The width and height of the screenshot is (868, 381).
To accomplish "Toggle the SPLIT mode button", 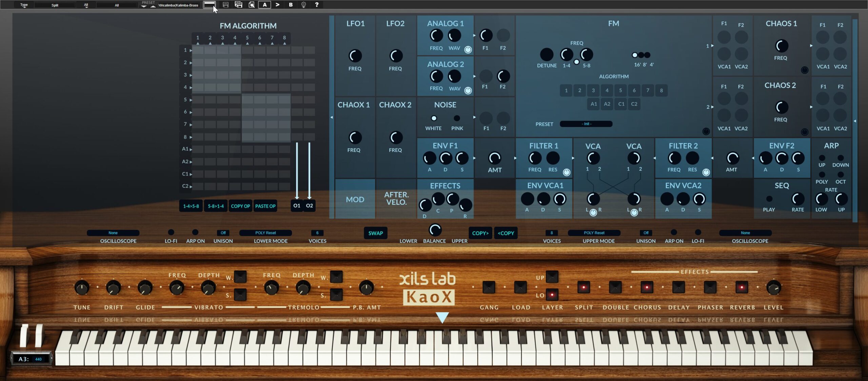I will coord(584,287).
